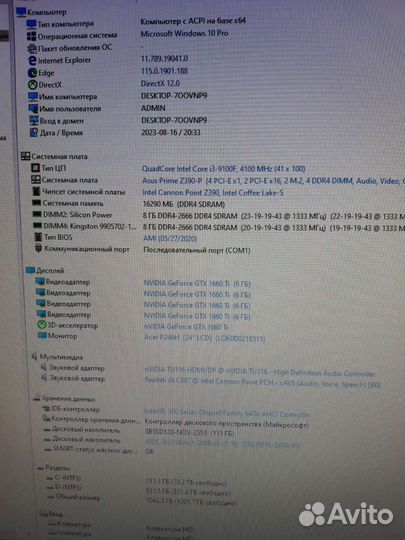The image size is (405, 540).
Task: Click the Windows logo beside Операционная система
Action: (31, 36)
